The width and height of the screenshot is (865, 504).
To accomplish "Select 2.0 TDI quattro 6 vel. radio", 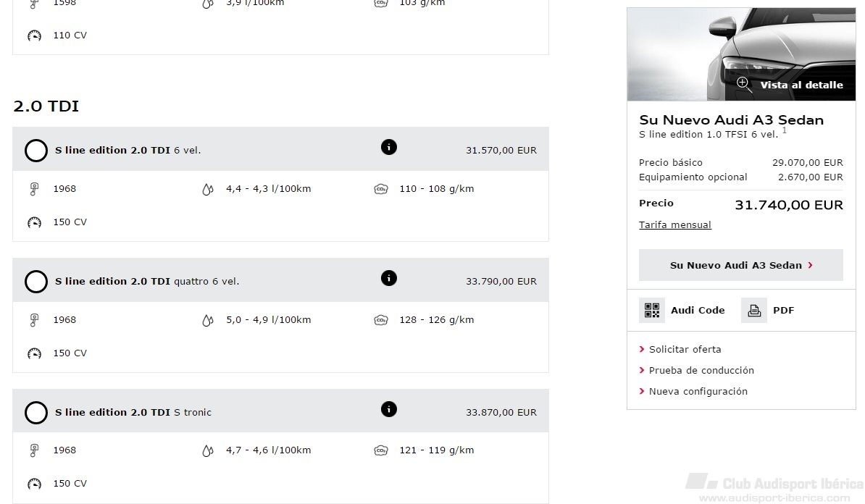I will (x=36, y=282).
